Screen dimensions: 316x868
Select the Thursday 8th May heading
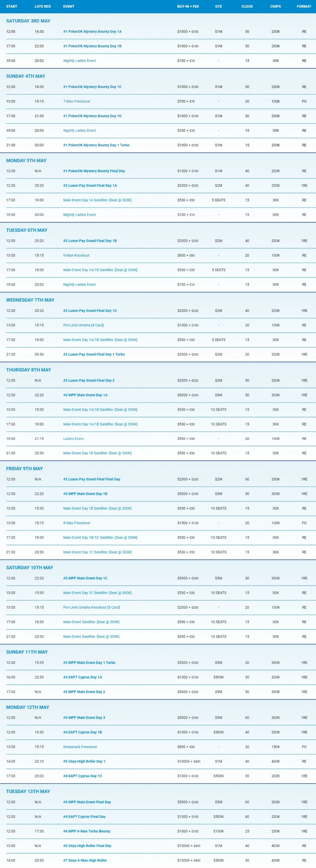pyautogui.click(x=29, y=370)
